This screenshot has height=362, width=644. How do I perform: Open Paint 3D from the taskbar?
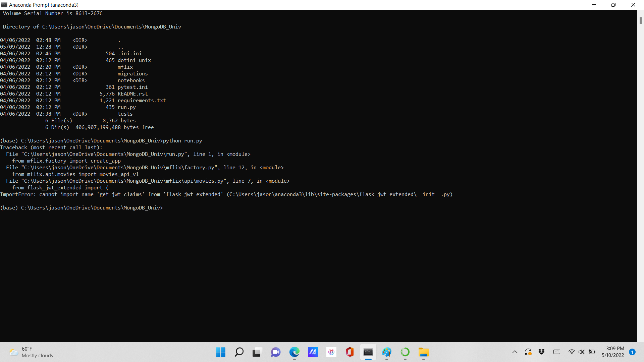pyautogui.click(x=387, y=352)
